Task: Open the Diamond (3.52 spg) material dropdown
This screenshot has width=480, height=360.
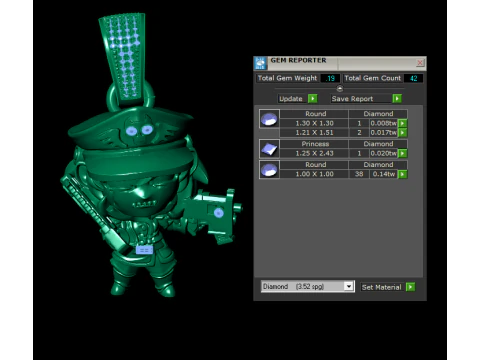Action: tap(349, 286)
